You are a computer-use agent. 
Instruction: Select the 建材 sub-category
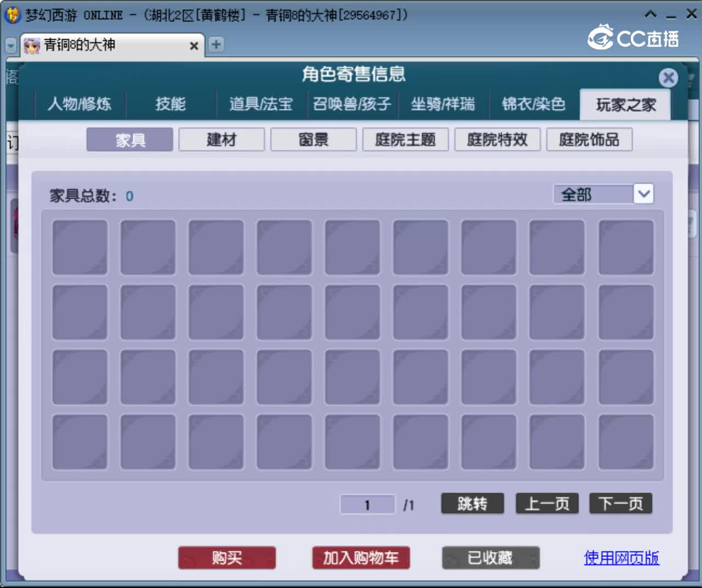coord(222,140)
